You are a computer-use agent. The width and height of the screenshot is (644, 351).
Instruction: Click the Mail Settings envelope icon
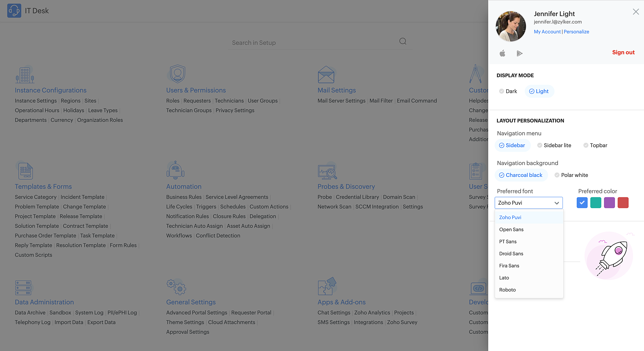click(326, 75)
